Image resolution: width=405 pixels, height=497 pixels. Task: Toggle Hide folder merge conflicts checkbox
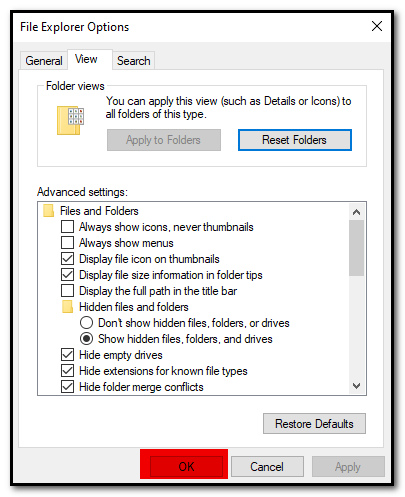[67, 387]
